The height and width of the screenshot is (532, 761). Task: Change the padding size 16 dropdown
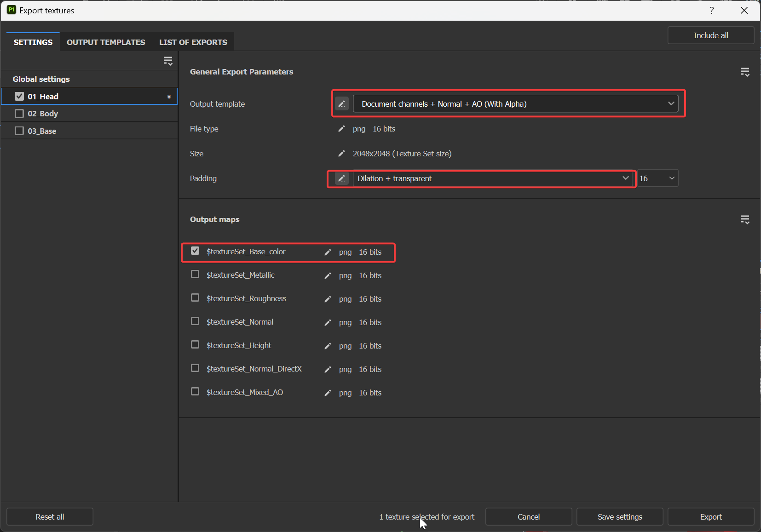click(x=657, y=178)
